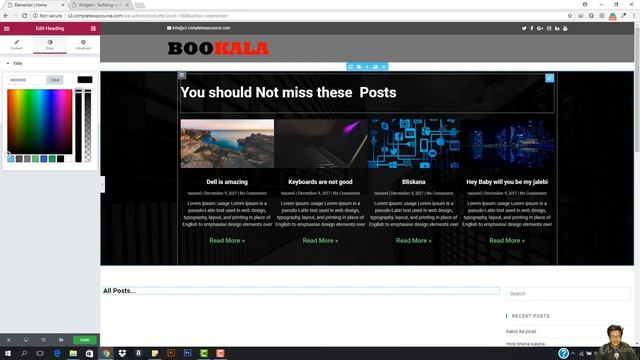
Task: Select the light green palette swatch
Action: [36, 159]
